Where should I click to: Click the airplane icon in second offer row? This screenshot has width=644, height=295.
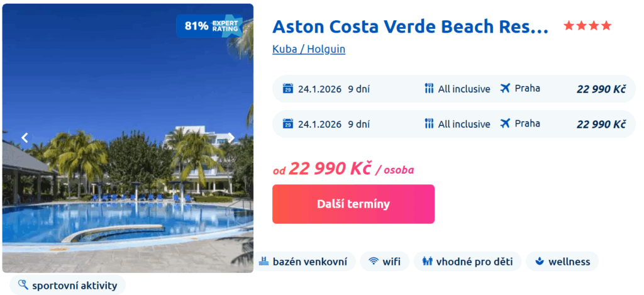504,124
